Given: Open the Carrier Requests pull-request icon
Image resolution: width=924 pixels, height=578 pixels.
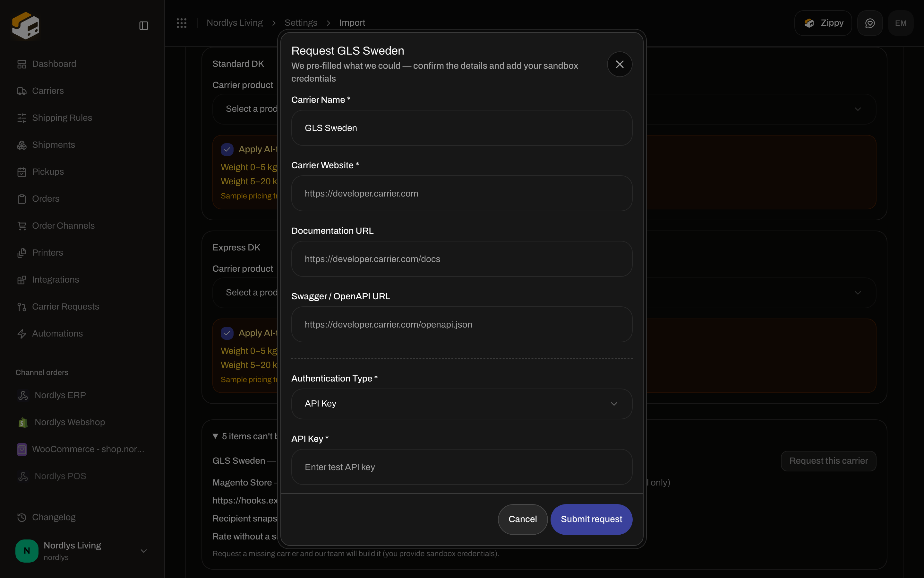Looking at the screenshot, I should [x=22, y=307].
